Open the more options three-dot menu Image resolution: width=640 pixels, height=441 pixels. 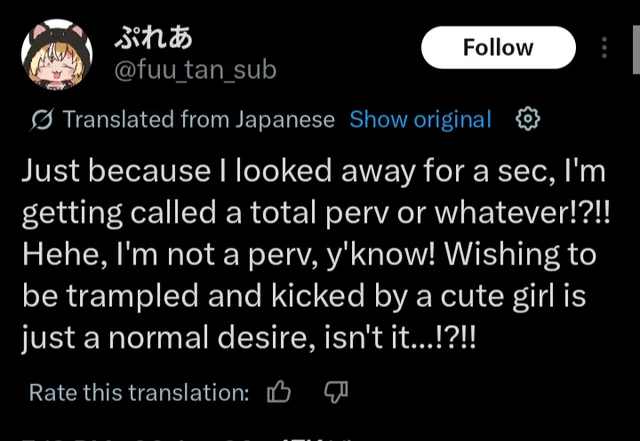click(x=604, y=48)
